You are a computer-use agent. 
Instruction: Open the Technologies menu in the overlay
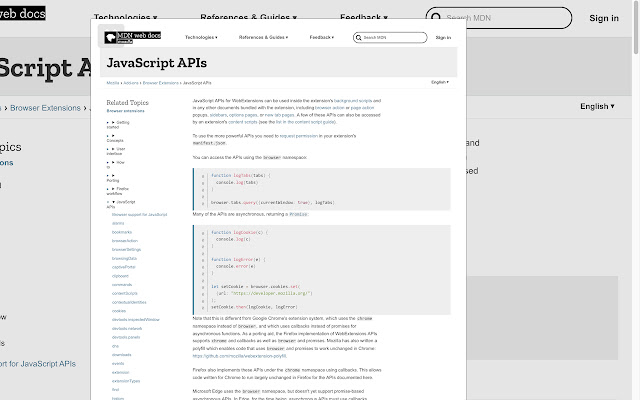pos(201,37)
